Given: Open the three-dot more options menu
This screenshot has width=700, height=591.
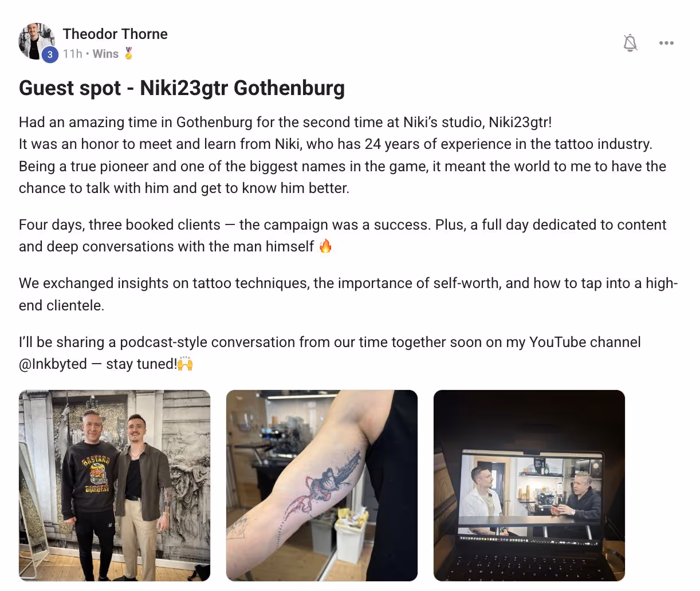Looking at the screenshot, I should coord(666,43).
